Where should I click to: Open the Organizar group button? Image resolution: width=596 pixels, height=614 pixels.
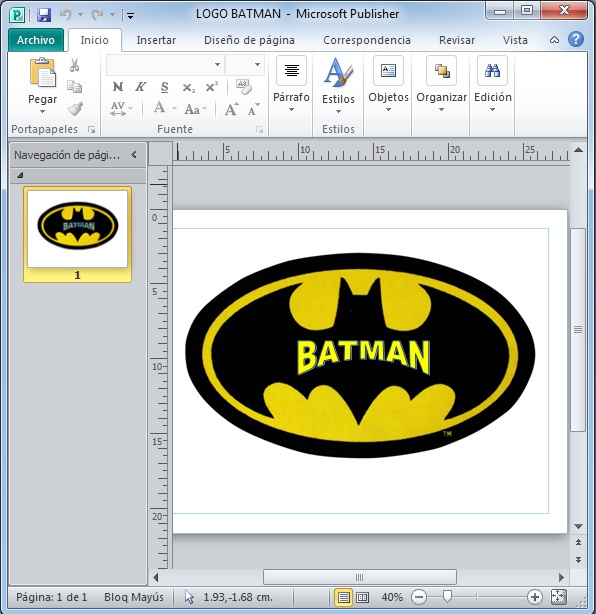441,85
